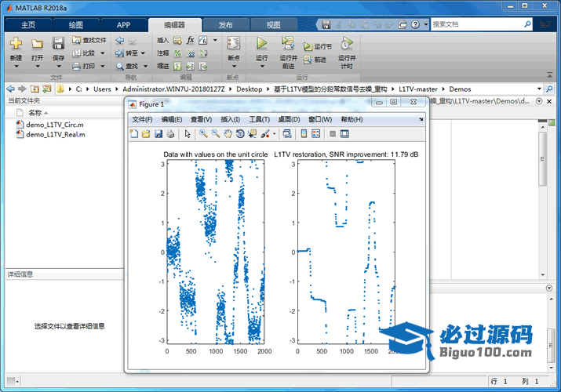561x392 pixels.
Task: Click the New (新建) file icon
Action: [16, 43]
